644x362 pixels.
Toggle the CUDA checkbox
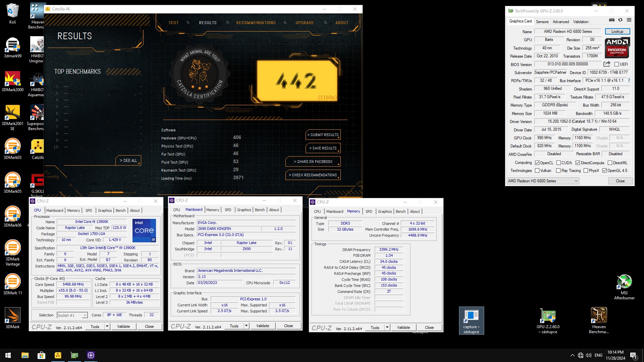click(x=558, y=163)
